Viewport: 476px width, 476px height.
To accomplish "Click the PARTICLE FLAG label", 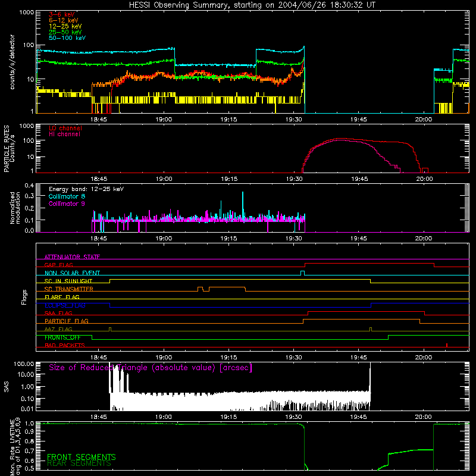I will (67, 321).
